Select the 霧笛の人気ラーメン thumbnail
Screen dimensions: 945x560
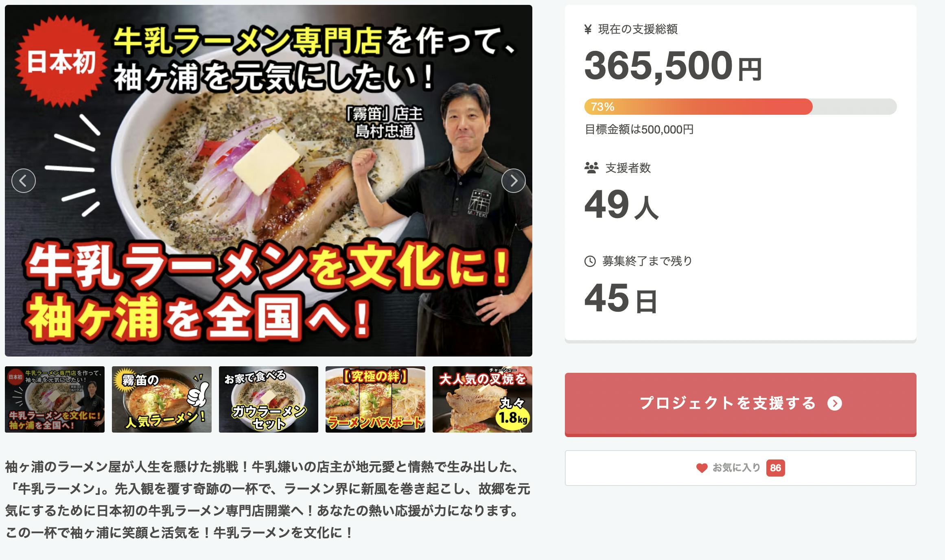coord(162,399)
